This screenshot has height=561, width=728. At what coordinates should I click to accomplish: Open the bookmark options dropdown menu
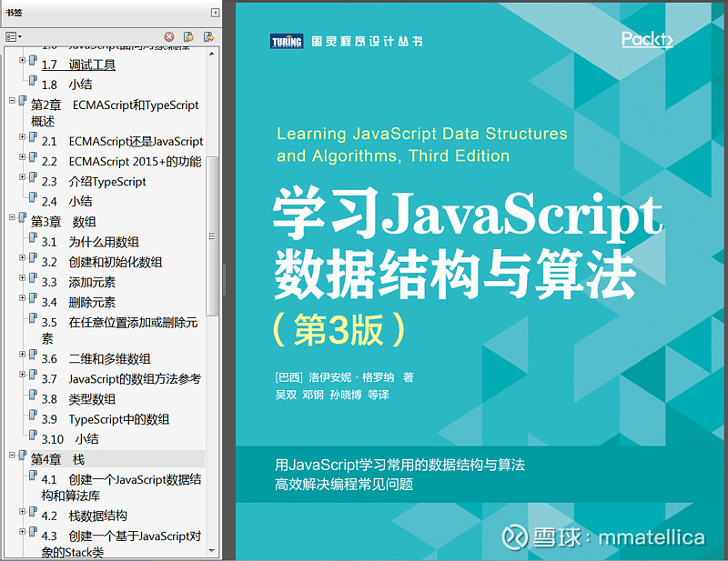[12, 37]
